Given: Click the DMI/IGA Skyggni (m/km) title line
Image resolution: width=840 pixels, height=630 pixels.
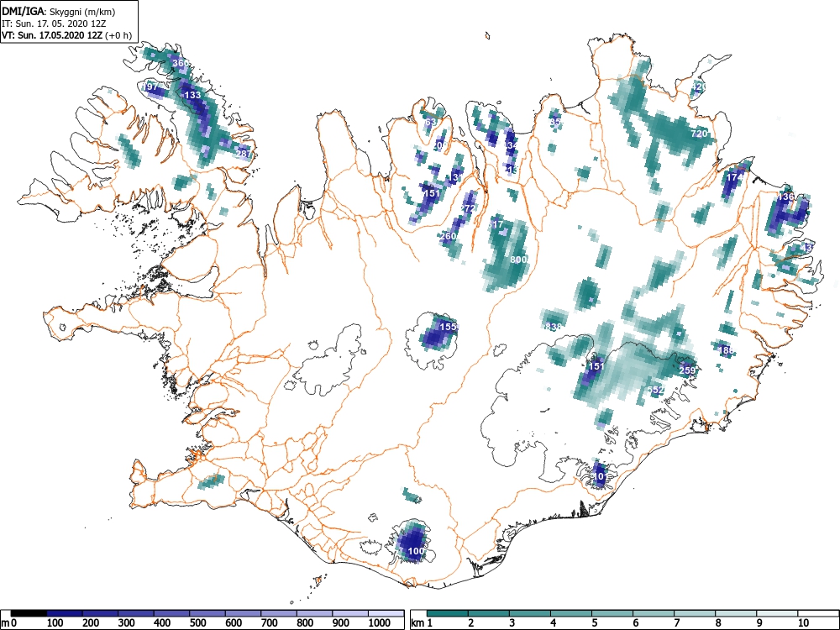Looking at the screenshot, I should click(59, 12).
